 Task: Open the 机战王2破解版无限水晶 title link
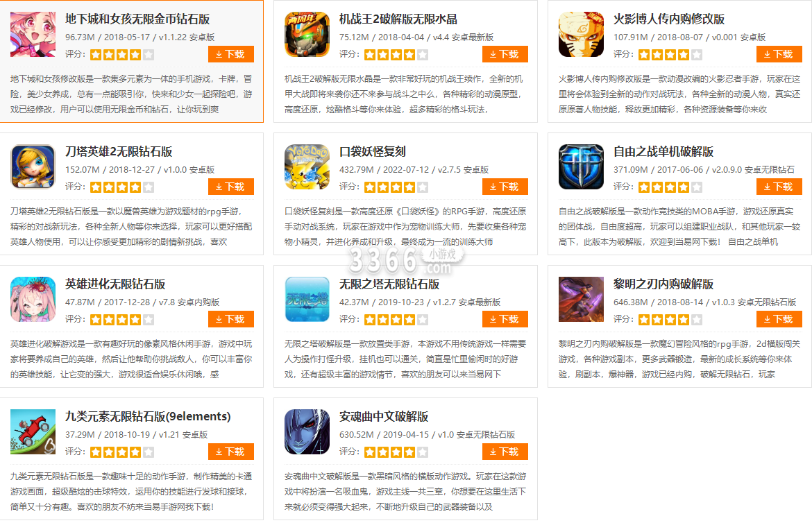click(x=398, y=19)
